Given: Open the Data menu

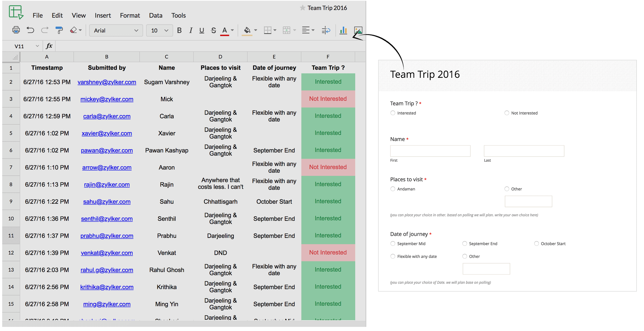Looking at the screenshot, I should (x=155, y=15).
